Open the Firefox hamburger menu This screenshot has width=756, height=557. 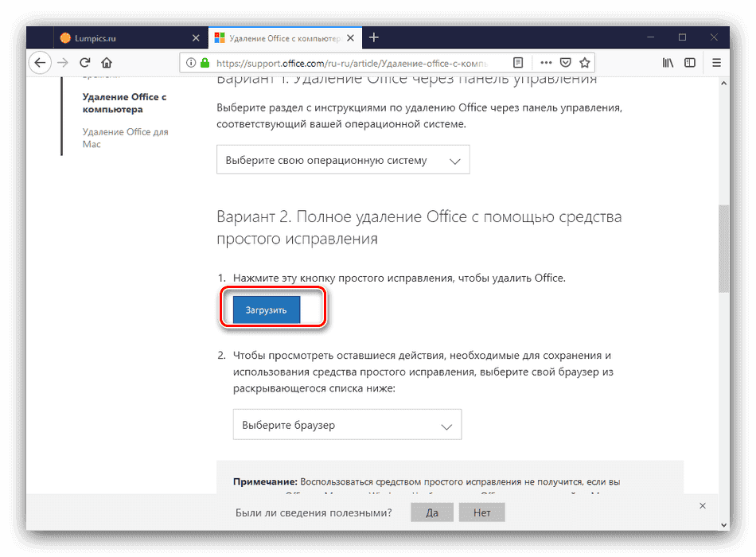[x=715, y=62]
